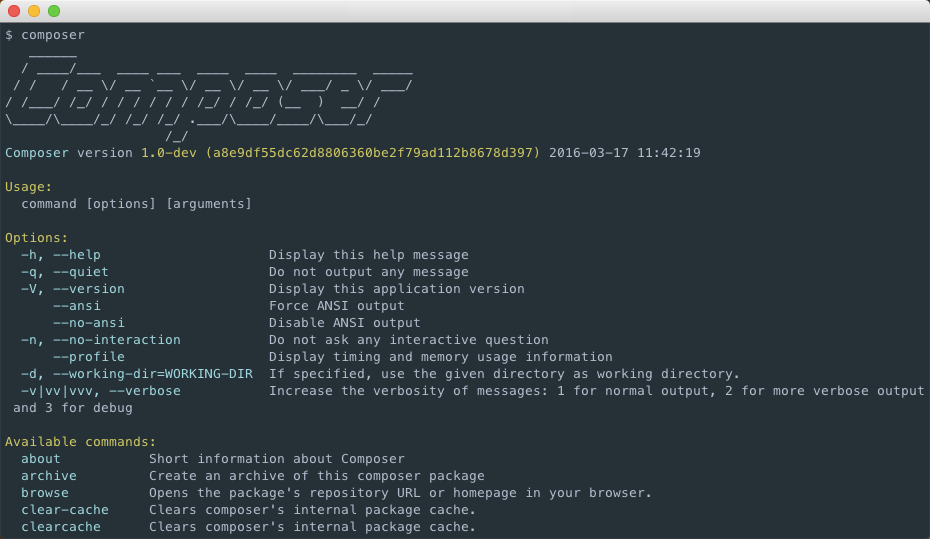Click the red close window button
This screenshot has height=539, width=930.
tap(14, 11)
